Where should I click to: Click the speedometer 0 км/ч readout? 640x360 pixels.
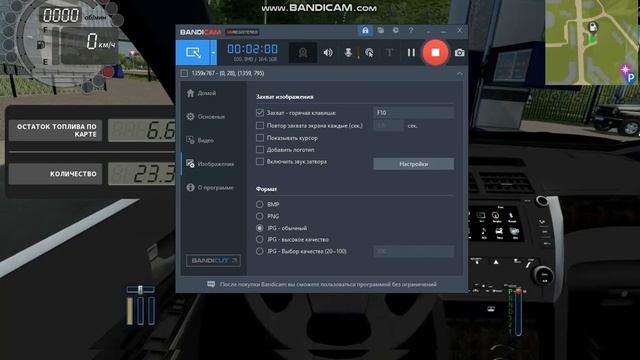pyautogui.click(x=100, y=42)
